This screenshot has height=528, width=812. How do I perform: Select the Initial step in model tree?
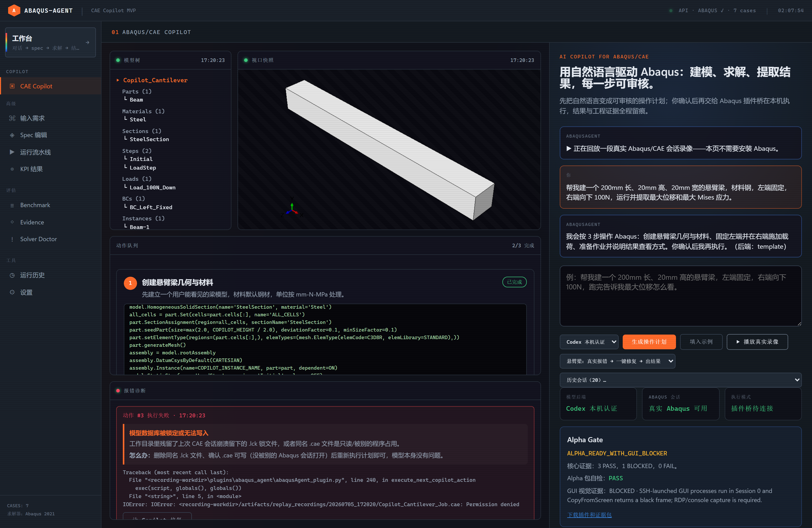tap(141, 159)
